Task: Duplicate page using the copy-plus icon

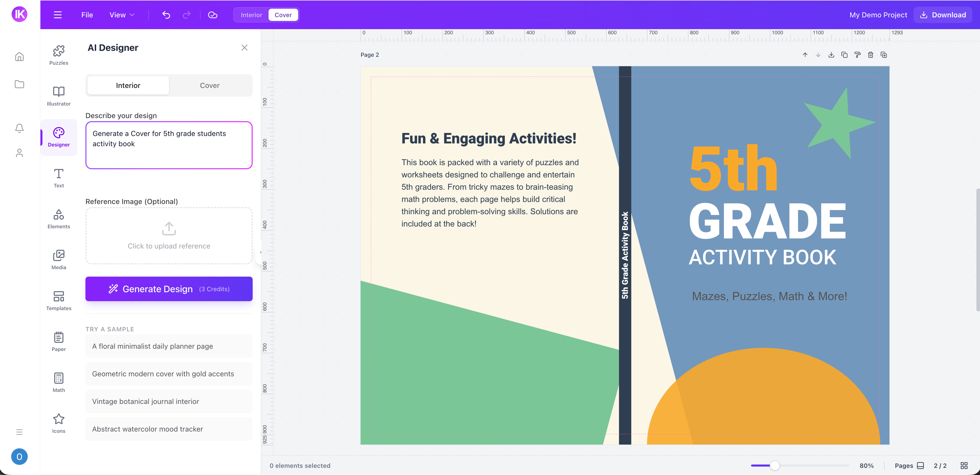Action: 883,55
